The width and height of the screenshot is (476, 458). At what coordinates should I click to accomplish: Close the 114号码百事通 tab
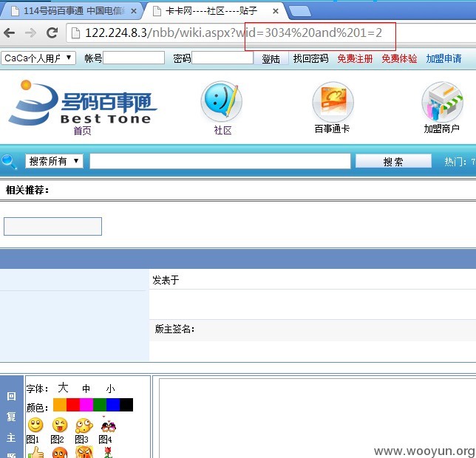click(133, 11)
